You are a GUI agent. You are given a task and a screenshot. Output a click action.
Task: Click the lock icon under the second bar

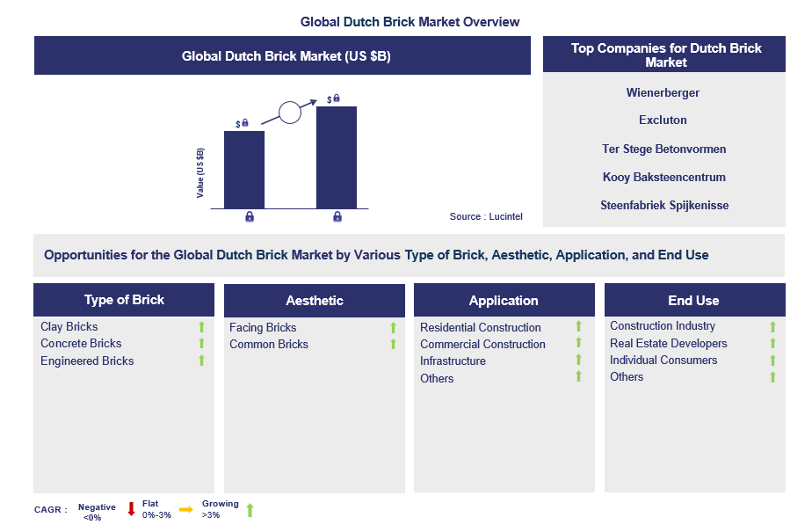pos(337,216)
